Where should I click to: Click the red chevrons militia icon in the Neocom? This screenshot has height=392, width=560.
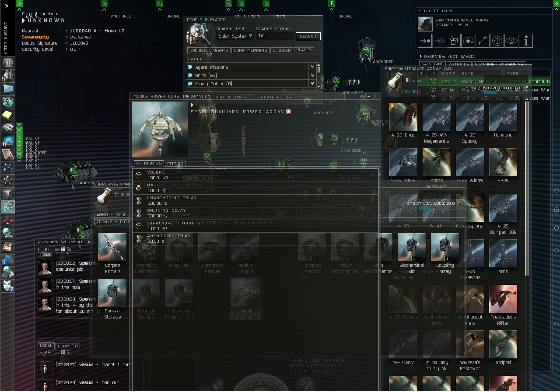point(7,220)
